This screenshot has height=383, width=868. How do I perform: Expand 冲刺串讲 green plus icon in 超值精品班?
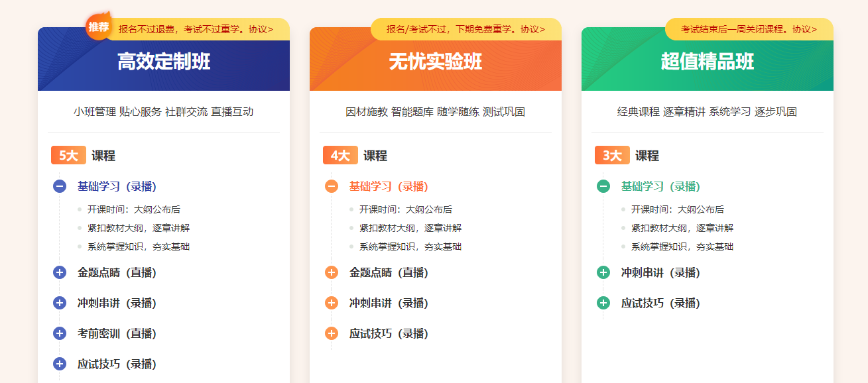click(x=603, y=272)
